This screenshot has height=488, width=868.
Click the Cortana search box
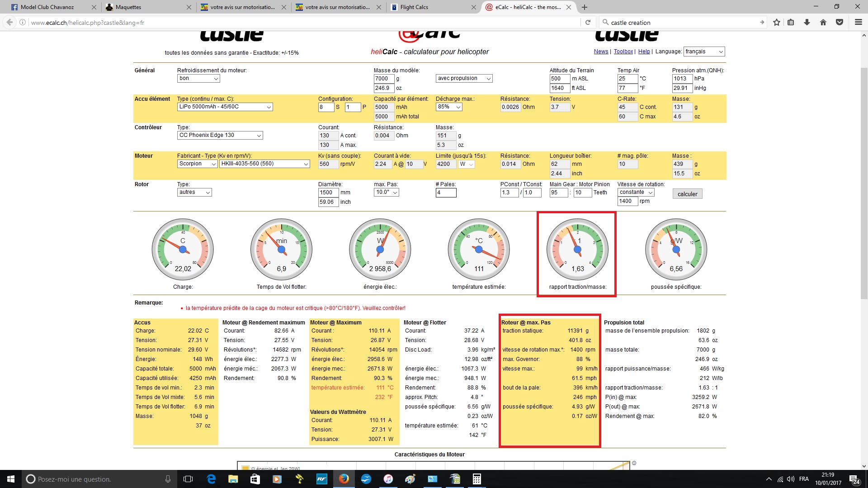(99, 479)
